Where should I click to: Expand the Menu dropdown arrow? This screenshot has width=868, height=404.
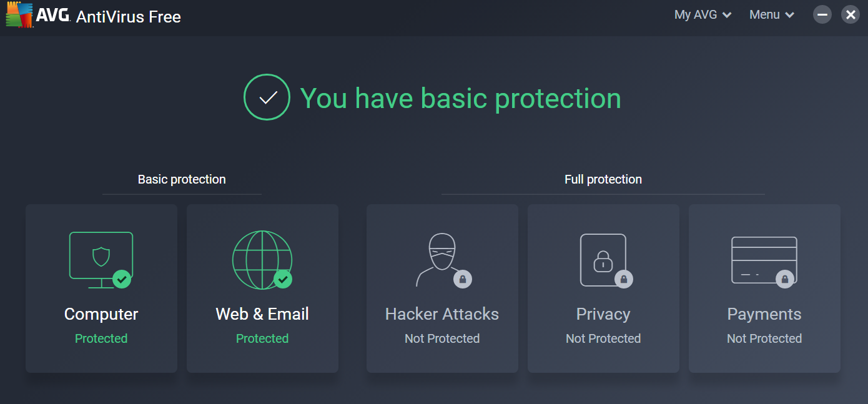790,15
